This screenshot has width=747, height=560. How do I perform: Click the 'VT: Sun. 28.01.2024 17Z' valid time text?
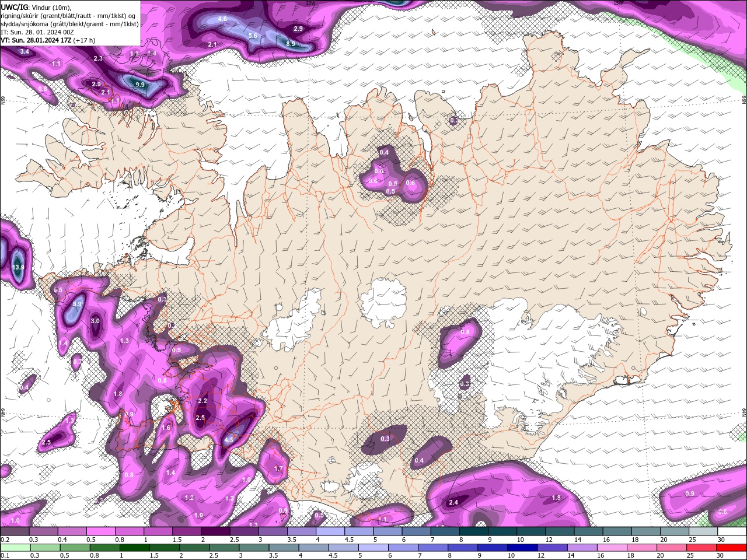pyautogui.click(x=36, y=40)
